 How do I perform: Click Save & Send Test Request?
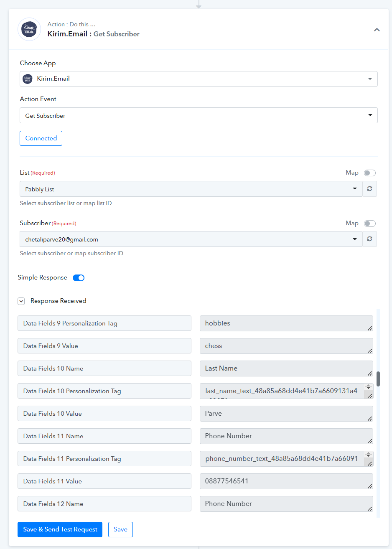(60, 529)
